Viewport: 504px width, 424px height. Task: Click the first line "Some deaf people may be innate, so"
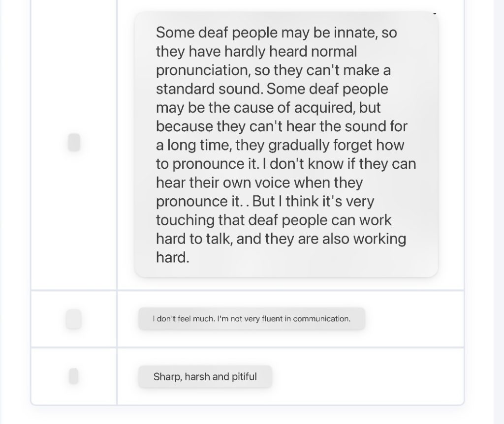click(x=276, y=33)
